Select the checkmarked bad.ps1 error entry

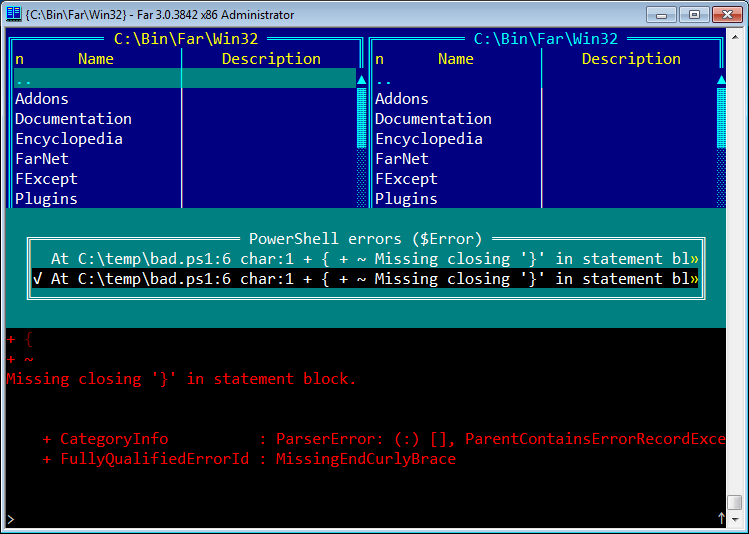coord(366,278)
